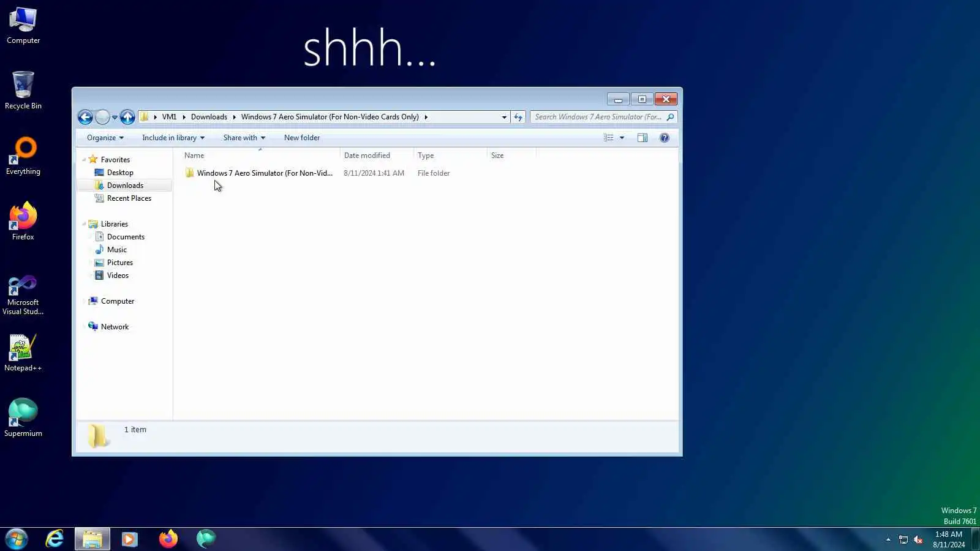Go back in Explorer navigation
This screenshot has width=980, height=551.
click(x=85, y=117)
